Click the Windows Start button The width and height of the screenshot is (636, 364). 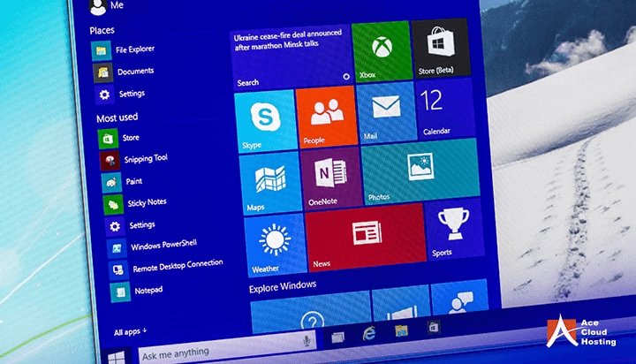[116, 356]
